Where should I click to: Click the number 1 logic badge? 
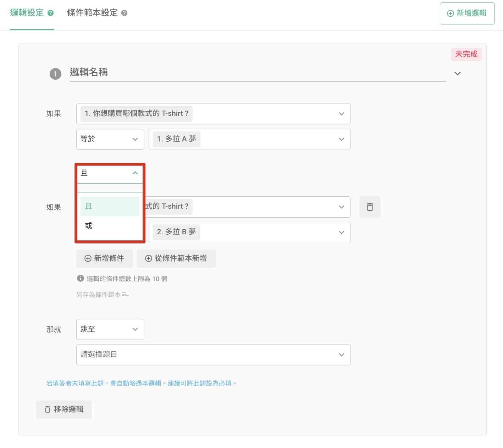click(x=55, y=74)
